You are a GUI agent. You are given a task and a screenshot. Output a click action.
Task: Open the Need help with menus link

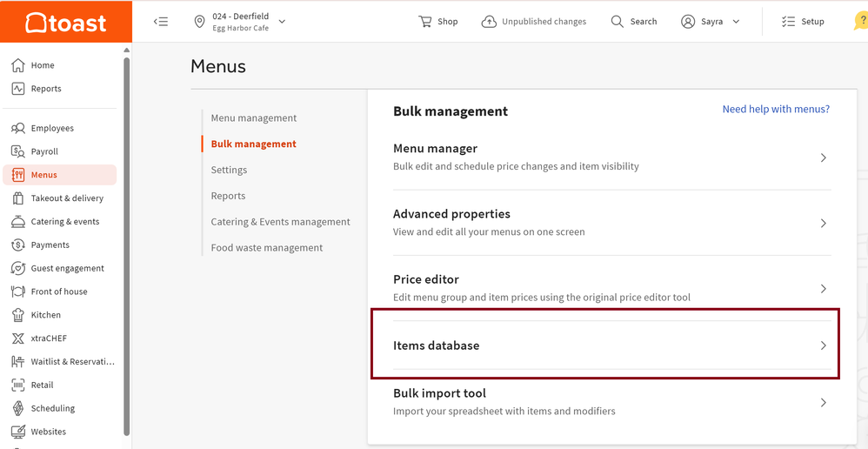pyautogui.click(x=776, y=110)
